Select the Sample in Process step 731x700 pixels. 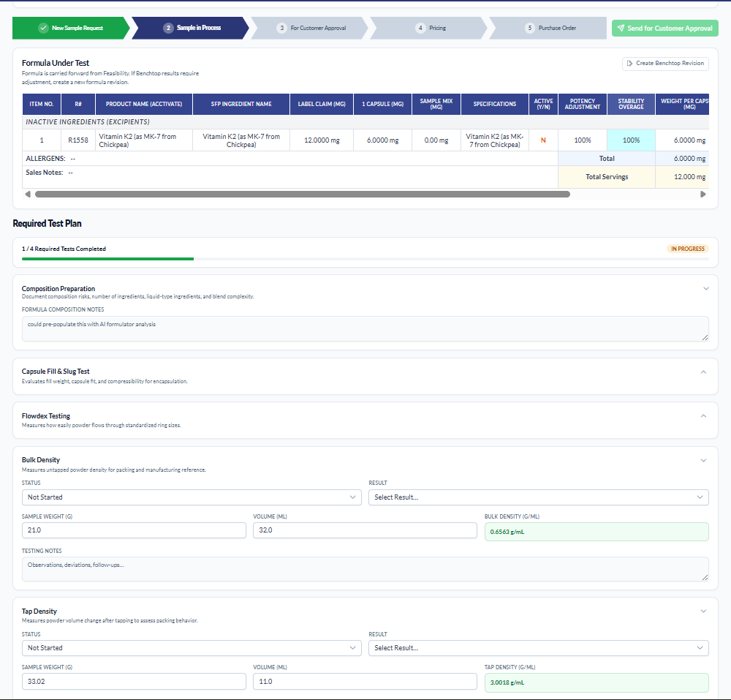point(191,28)
